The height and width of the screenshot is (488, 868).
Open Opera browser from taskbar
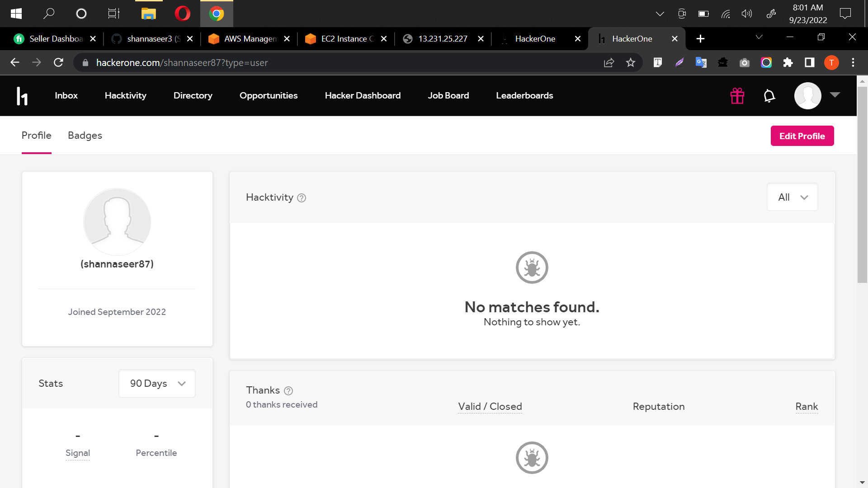tap(183, 14)
